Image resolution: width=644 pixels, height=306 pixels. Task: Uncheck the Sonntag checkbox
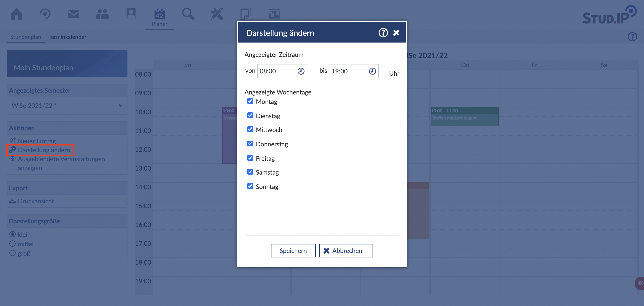(x=250, y=186)
